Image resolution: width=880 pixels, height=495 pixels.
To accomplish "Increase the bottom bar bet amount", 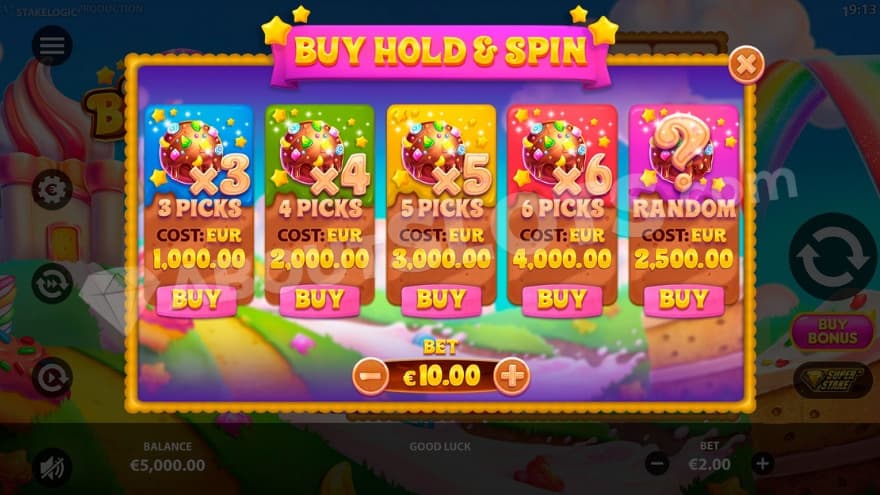I will pyautogui.click(x=762, y=464).
